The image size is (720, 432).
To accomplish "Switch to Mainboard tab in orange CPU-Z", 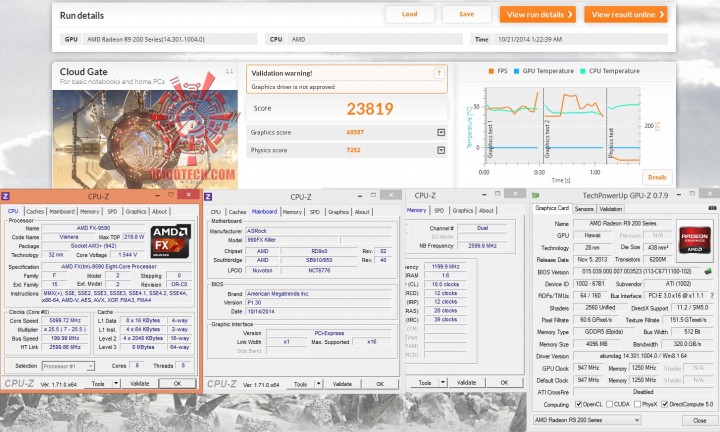I will coord(62,212).
